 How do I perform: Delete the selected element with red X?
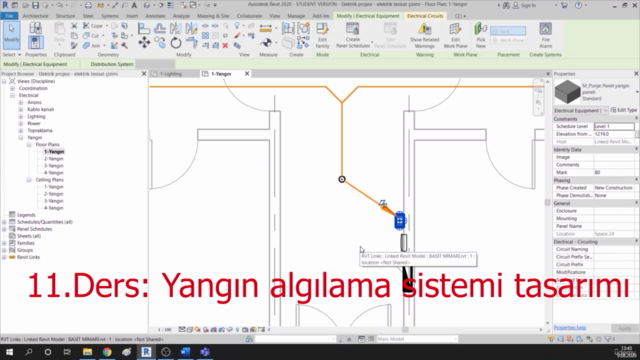tap(225, 45)
